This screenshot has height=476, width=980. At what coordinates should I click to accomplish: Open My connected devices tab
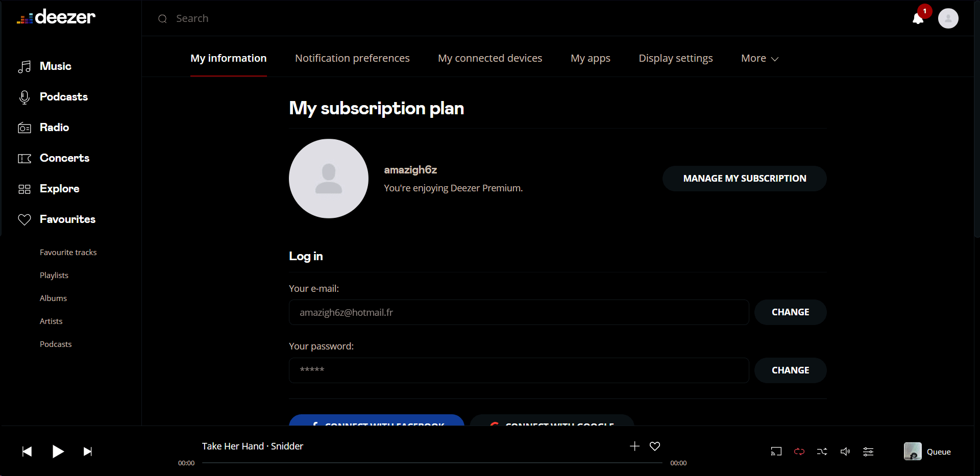(490, 58)
